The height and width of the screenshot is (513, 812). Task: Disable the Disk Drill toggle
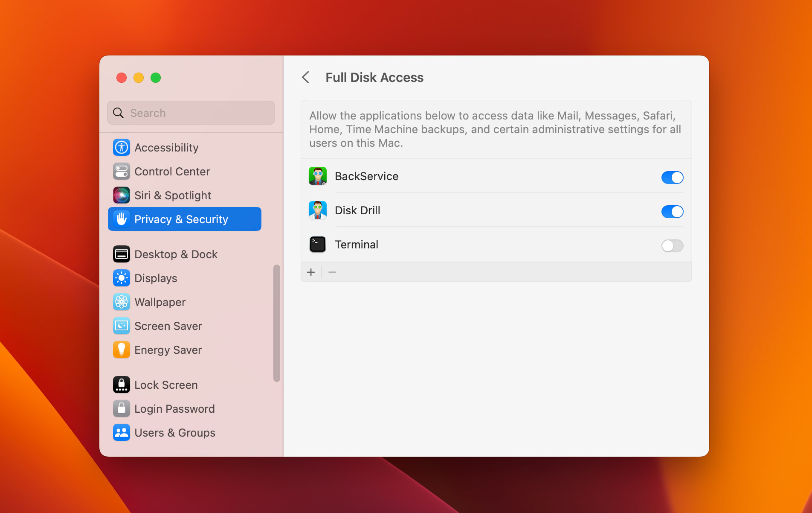tap(673, 212)
